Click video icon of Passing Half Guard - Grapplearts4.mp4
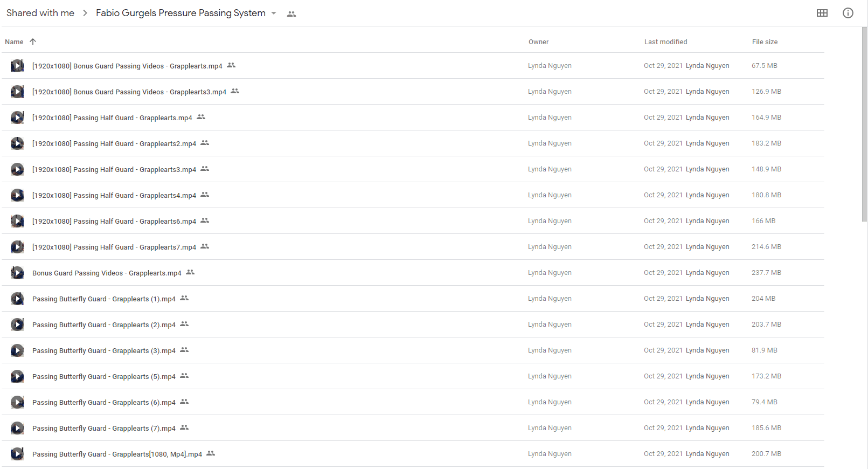This screenshot has height=469, width=868. (x=17, y=195)
